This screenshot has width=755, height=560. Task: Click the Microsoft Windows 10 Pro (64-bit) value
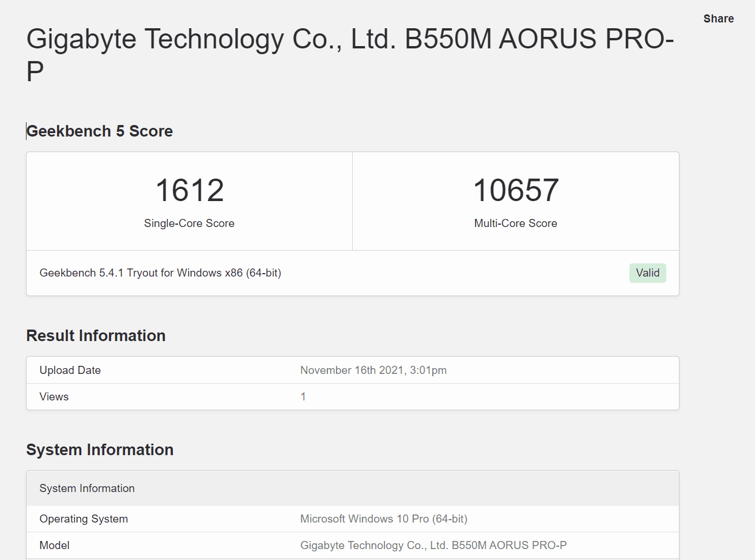pyautogui.click(x=384, y=519)
